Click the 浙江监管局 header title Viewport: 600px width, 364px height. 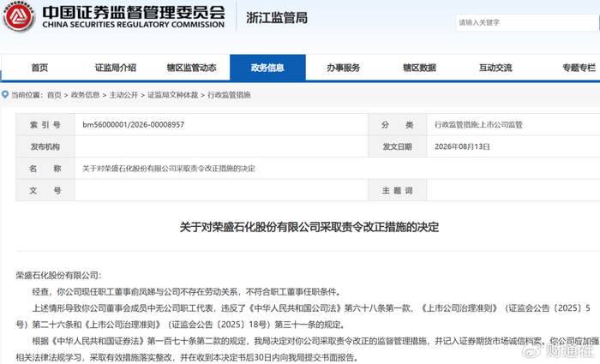276,18
